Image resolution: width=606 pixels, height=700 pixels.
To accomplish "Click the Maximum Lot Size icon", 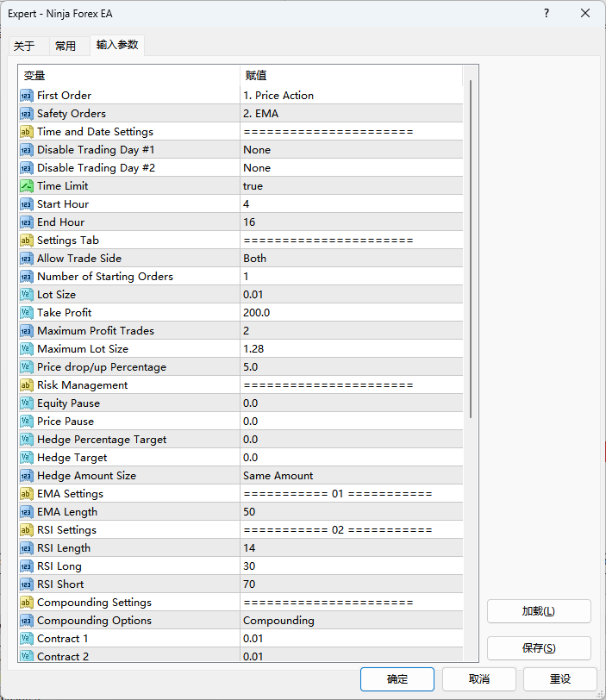I will tap(27, 348).
